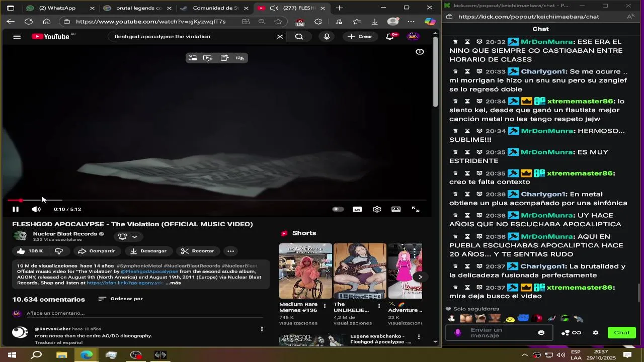Go back in the browser
The width and height of the screenshot is (644, 362).
click(11, 22)
